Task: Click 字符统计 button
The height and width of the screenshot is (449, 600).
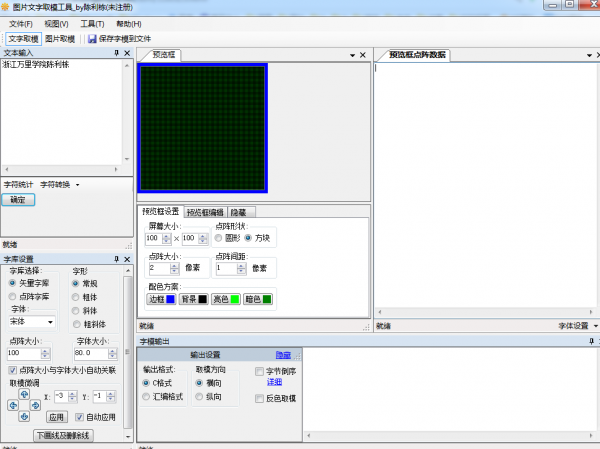Action: click(18, 185)
